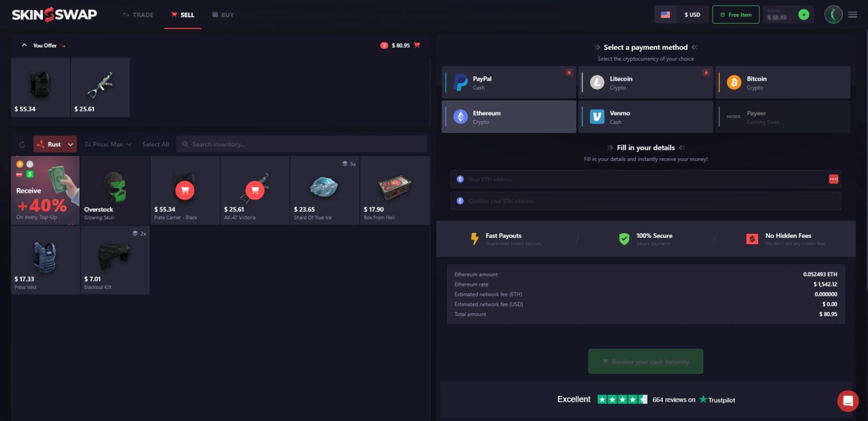Viewport: 868px width, 421px height.
Task: Click the green add balance plus icon
Action: 803,15
